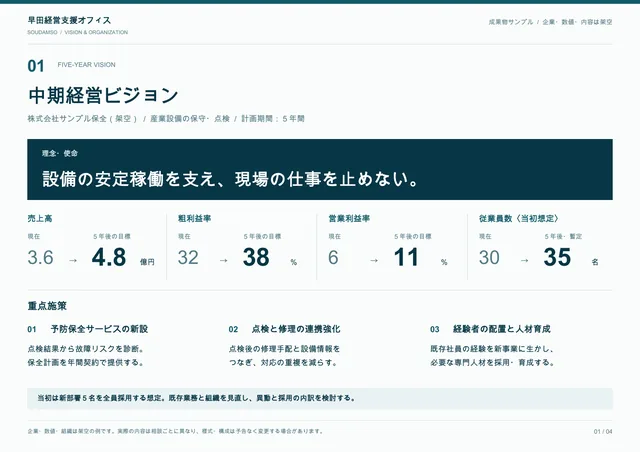Select the line '点検結果から故障リスクを診断。'
This screenshot has width=640, height=452.
(86, 349)
